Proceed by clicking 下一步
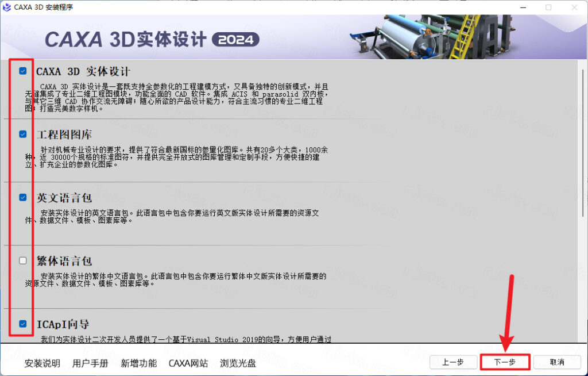The width and height of the screenshot is (588, 376). pyautogui.click(x=505, y=362)
